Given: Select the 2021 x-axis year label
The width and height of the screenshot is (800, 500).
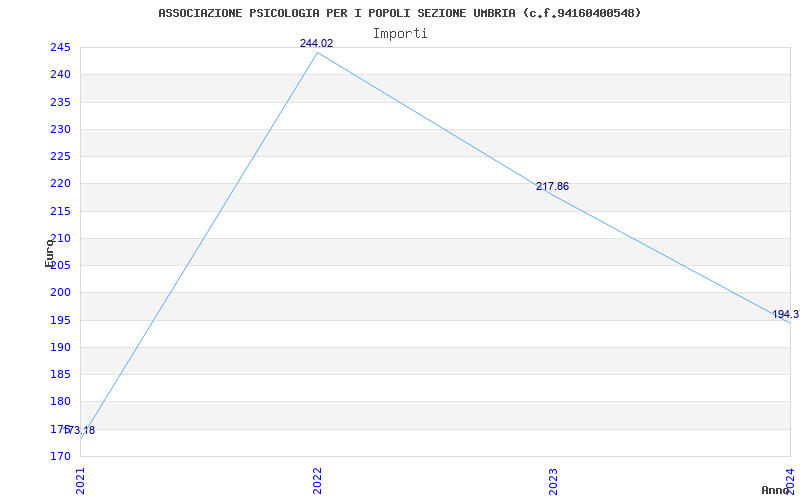Looking at the screenshot, I should pyautogui.click(x=81, y=481).
